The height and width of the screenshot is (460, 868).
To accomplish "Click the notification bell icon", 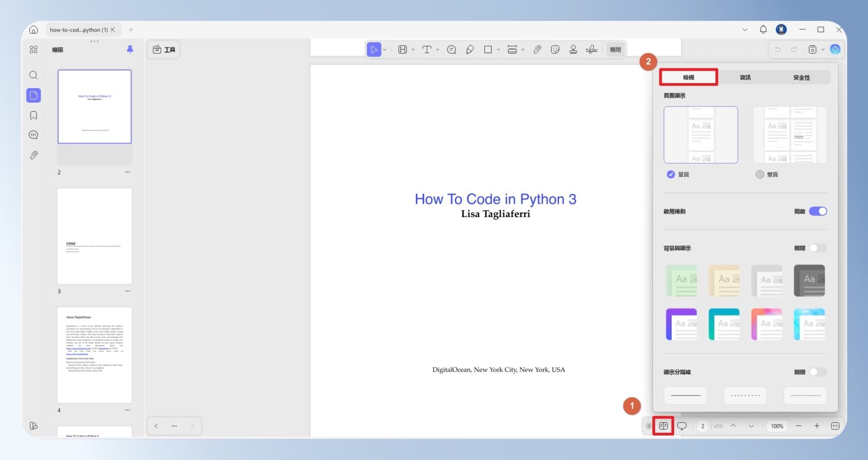I will click(763, 29).
